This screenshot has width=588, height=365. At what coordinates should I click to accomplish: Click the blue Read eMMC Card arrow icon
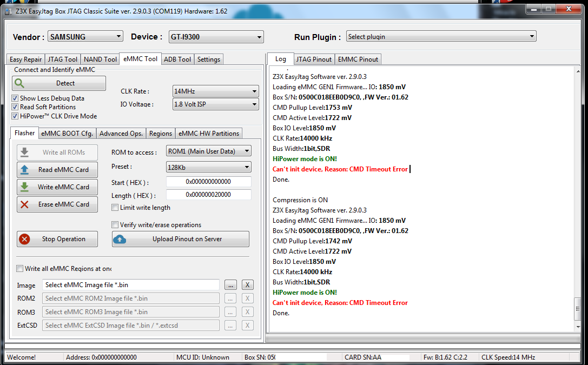[24, 170]
